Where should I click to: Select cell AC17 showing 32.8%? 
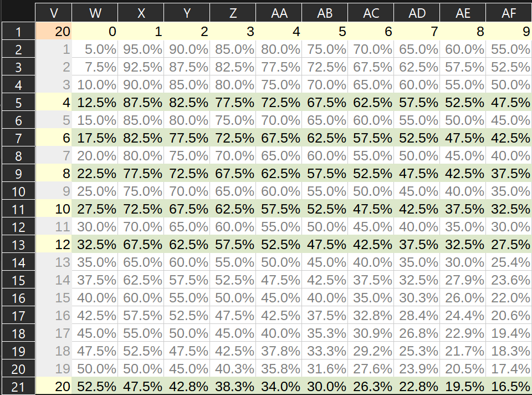tap(371, 316)
